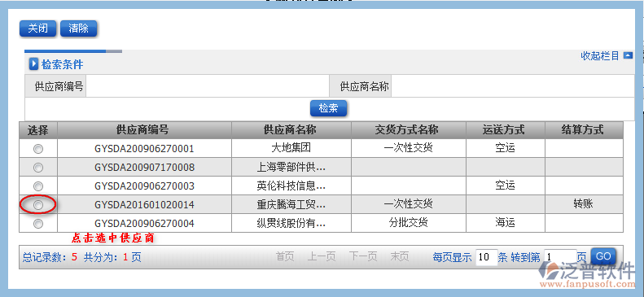The width and height of the screenshot is (644, 297).
Task: Go to 首页 first page link
Action: point(285,257)
